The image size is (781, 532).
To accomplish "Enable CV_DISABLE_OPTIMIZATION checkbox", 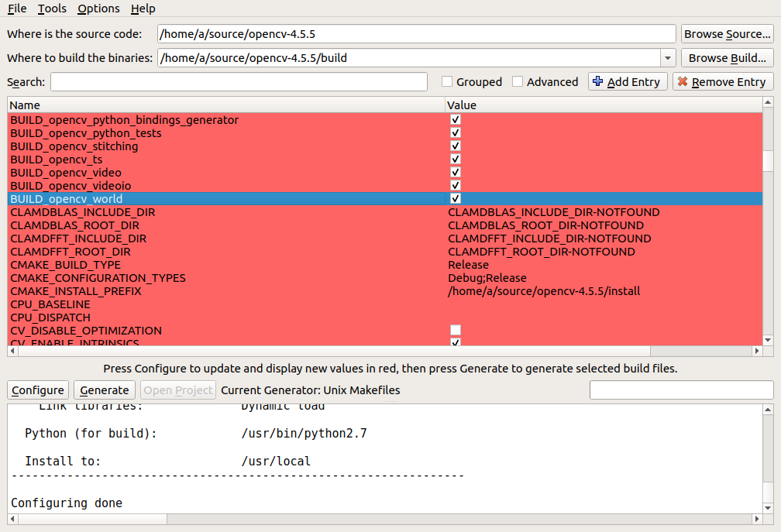I will [456, 330].
